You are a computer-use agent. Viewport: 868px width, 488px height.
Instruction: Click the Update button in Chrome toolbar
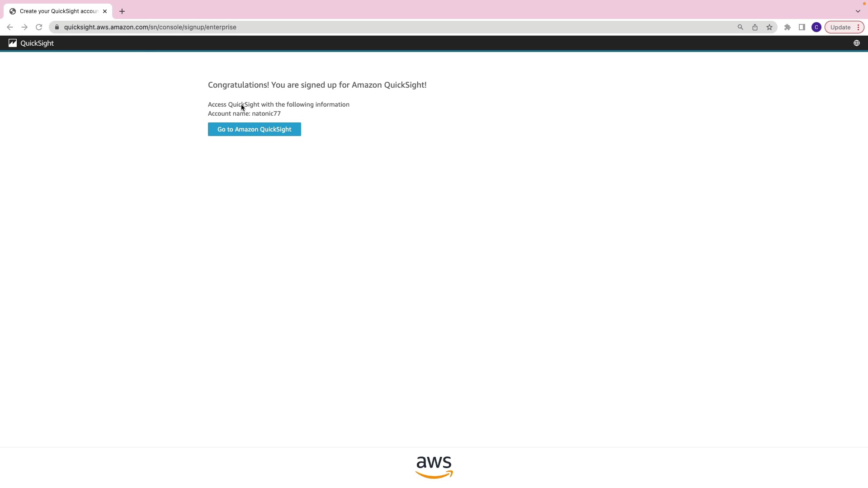tap(840, 27)
